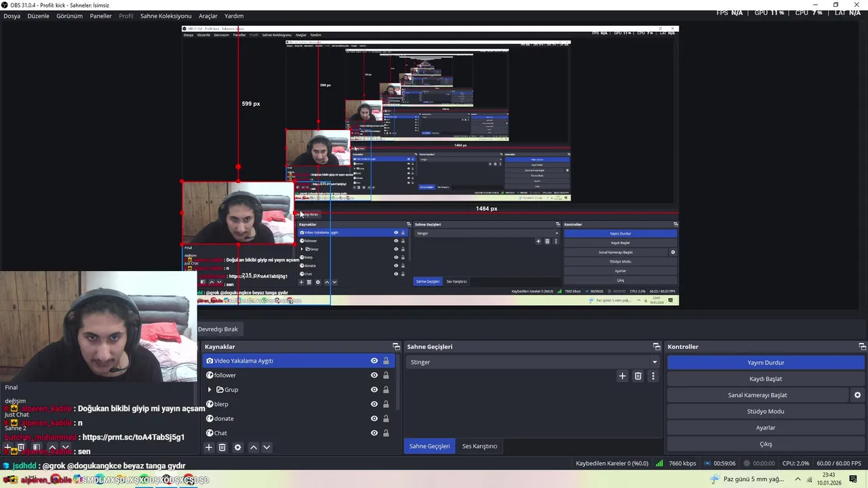This screenshot has width=868, height=488.
Task: Show hidden system tray icons
Action: pos(797,479)
